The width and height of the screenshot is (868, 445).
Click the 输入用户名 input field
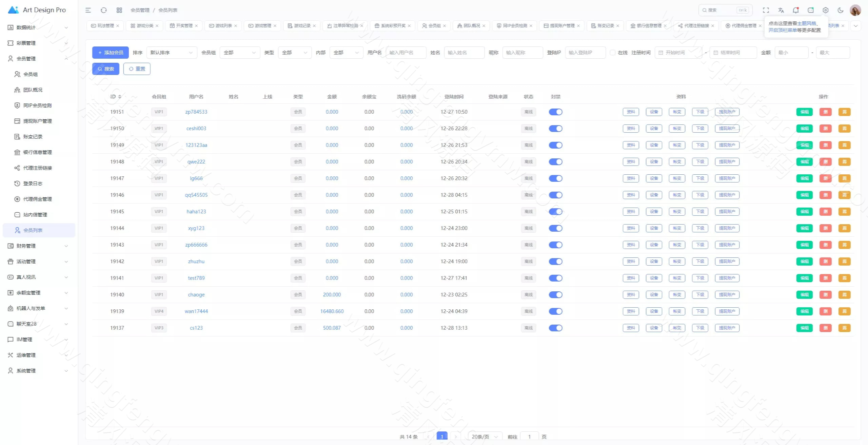tap(406, 53)
